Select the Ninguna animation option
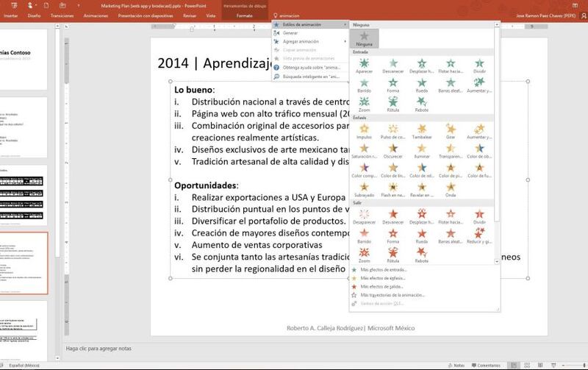The image size is (588, 370). 364,39
